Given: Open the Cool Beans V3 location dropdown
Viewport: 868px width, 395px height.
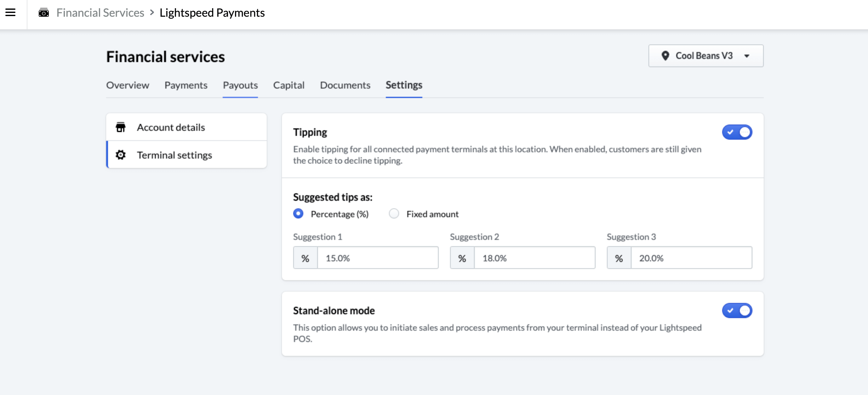Looking at the screenshot, I should click(705, 56).
